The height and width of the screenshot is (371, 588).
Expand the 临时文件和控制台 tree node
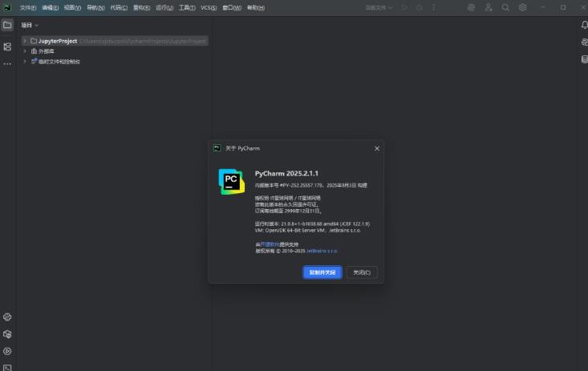point(25,62)
